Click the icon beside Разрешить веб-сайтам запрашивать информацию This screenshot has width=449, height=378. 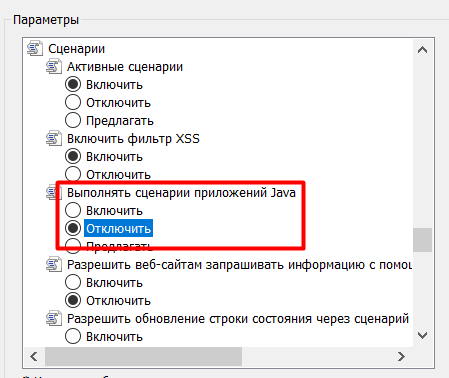tap(54, 264)
